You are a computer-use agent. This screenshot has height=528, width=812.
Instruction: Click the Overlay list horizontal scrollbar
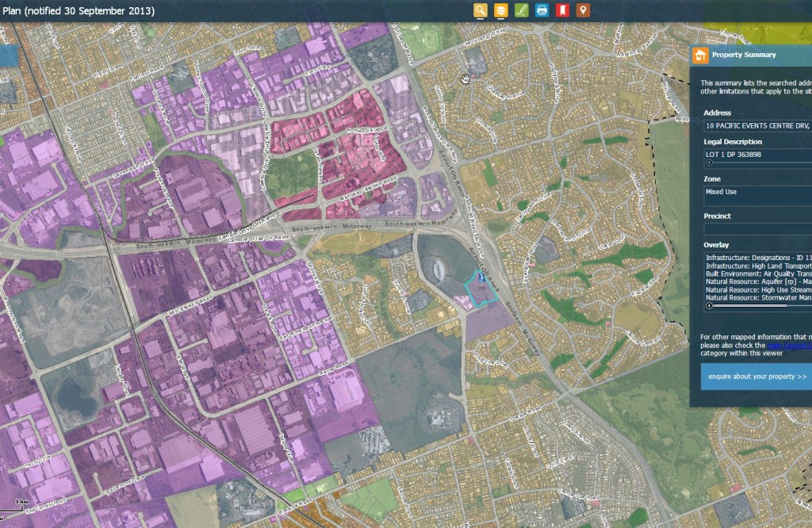point(757,305)
